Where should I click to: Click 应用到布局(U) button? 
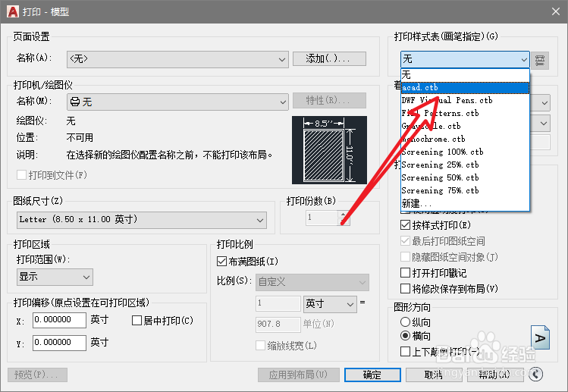[299, 375]
